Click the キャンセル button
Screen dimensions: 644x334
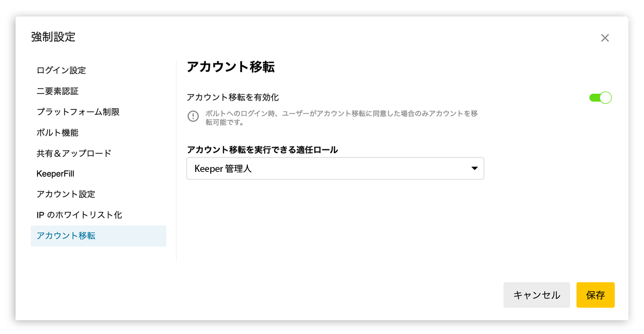coord(536,295)
